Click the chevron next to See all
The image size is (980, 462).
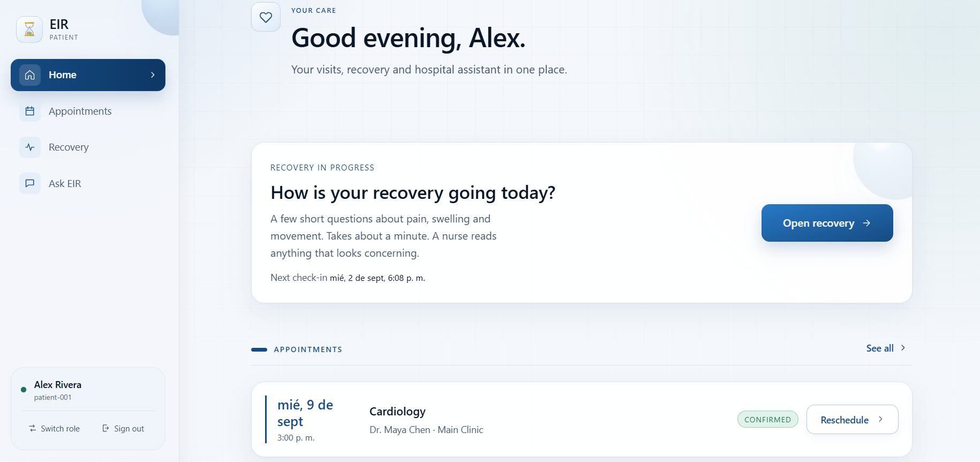point(903,348)
